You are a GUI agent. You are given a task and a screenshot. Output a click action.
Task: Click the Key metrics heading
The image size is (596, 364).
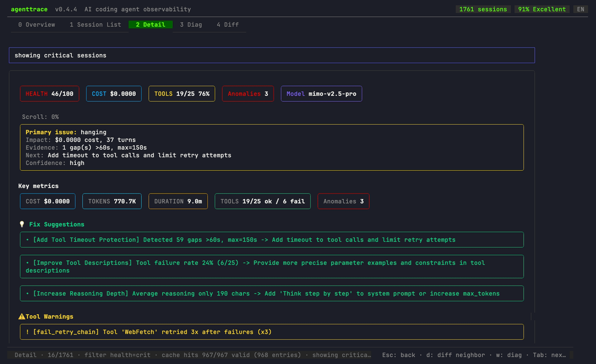tap(38, 186)
